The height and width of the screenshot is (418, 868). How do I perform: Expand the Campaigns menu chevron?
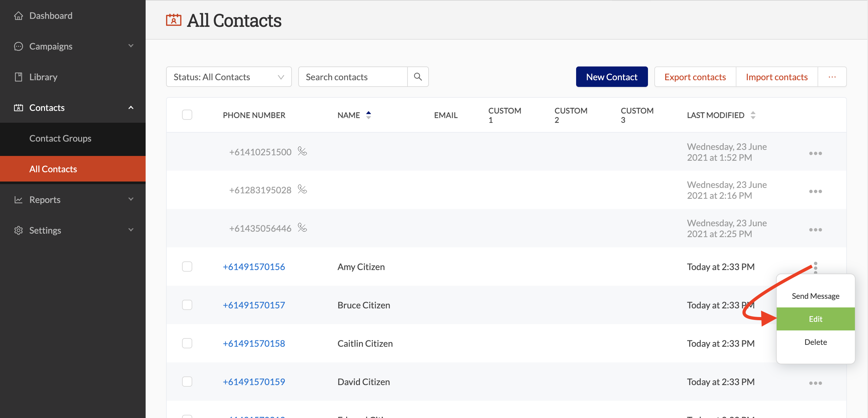[131, 46]
